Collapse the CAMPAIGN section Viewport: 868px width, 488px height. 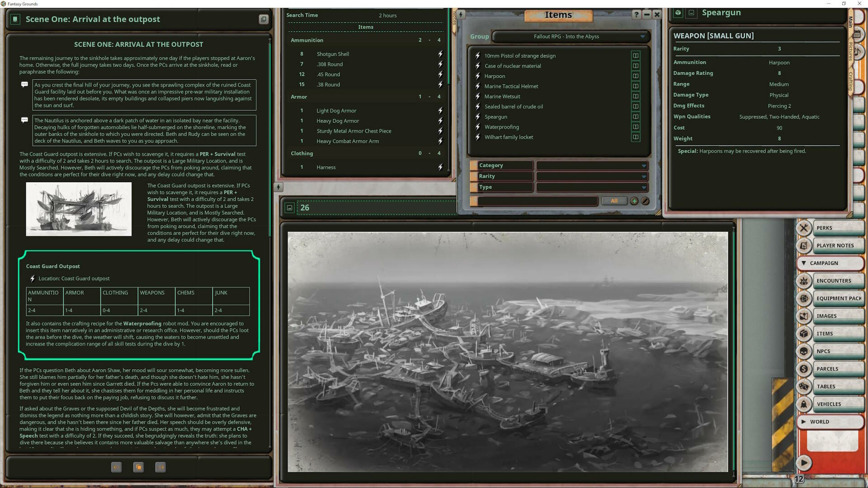click(x=804, y=263)
